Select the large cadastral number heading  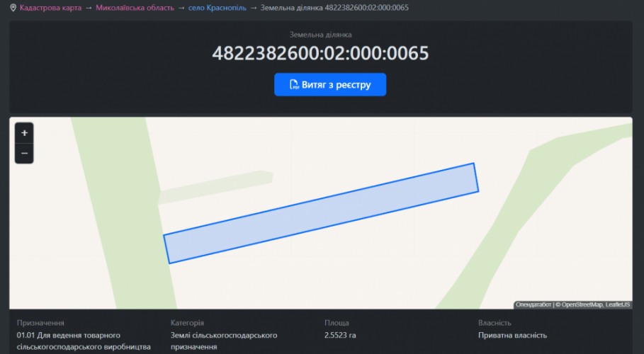coord(320,53)
